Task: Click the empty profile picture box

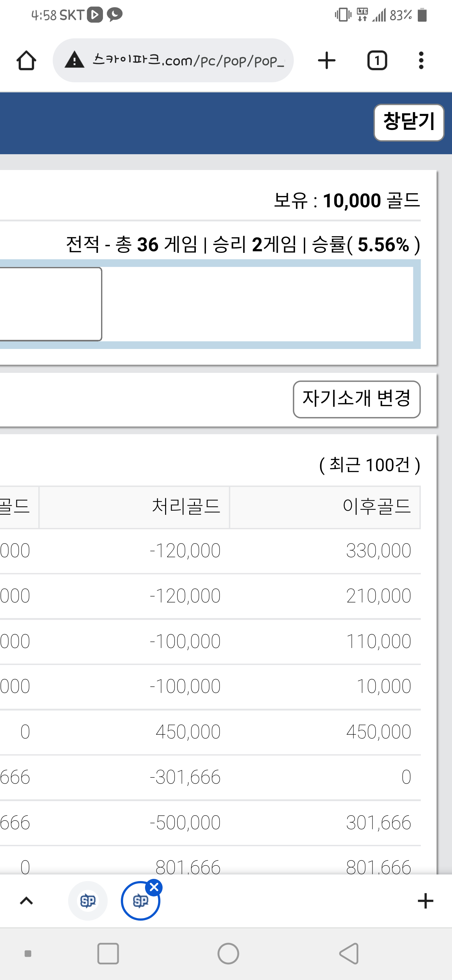Action: pyautogui.click(x=51, y=304)
